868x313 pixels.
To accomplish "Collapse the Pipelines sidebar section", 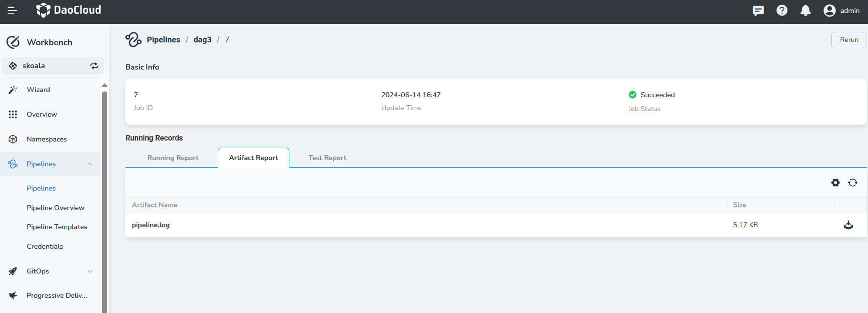I will point(90,164).
